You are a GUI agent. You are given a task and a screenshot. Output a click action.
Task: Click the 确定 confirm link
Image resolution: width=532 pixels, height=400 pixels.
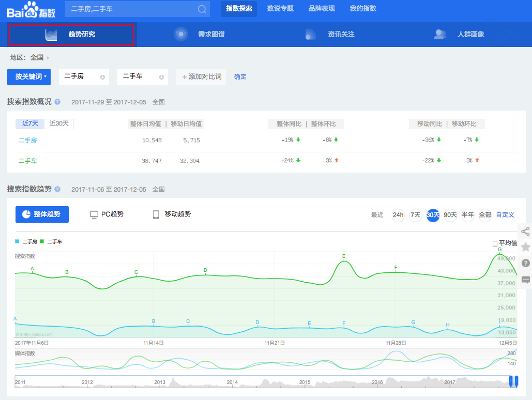(240, 76)
